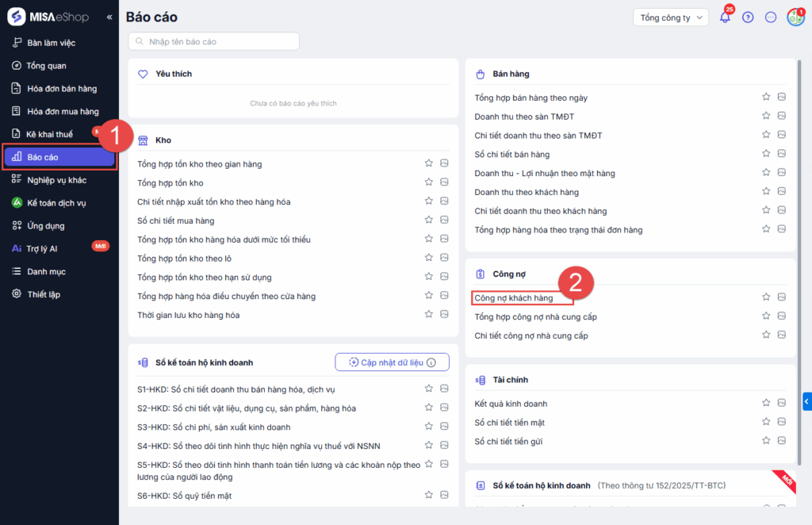
Task: Open the notifications bell
Action: pyautogui.click(x=725, y=17)
